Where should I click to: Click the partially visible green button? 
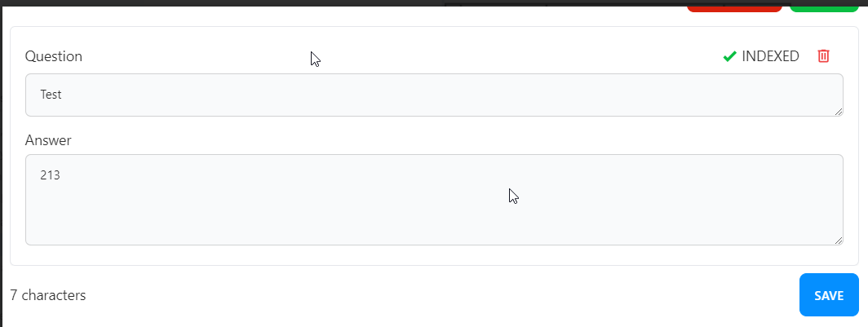point(823,8)
